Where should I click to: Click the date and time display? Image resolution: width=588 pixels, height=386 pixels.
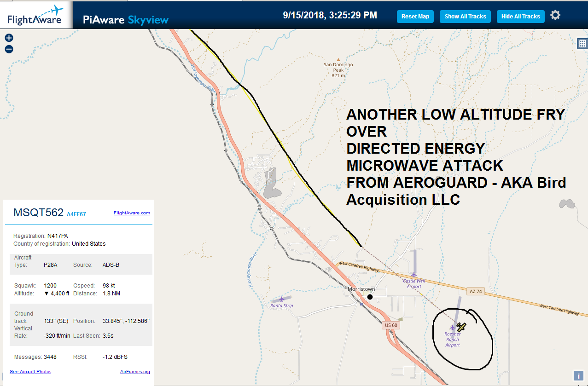click(x=330, y=15)
